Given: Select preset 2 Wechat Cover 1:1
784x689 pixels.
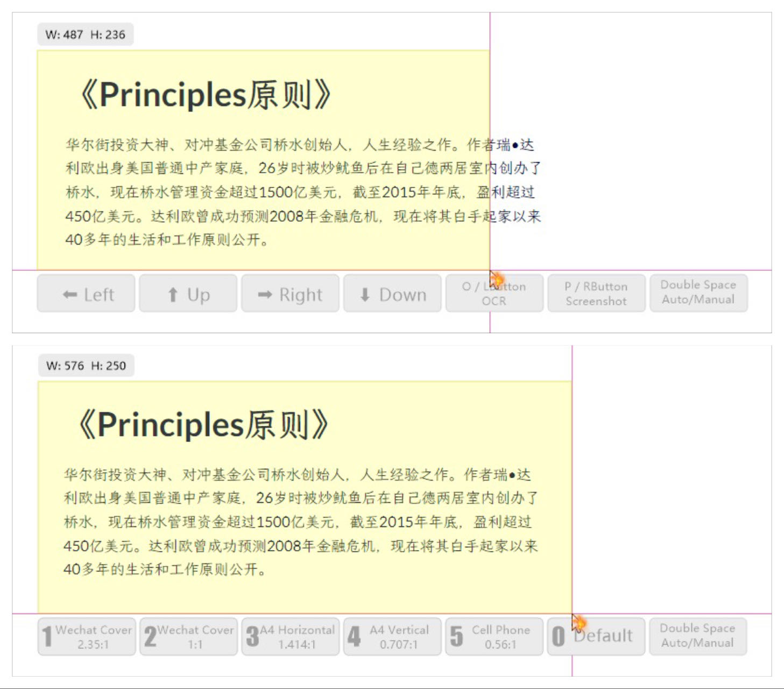Looking at the screenshot, I should pos(188,637).
